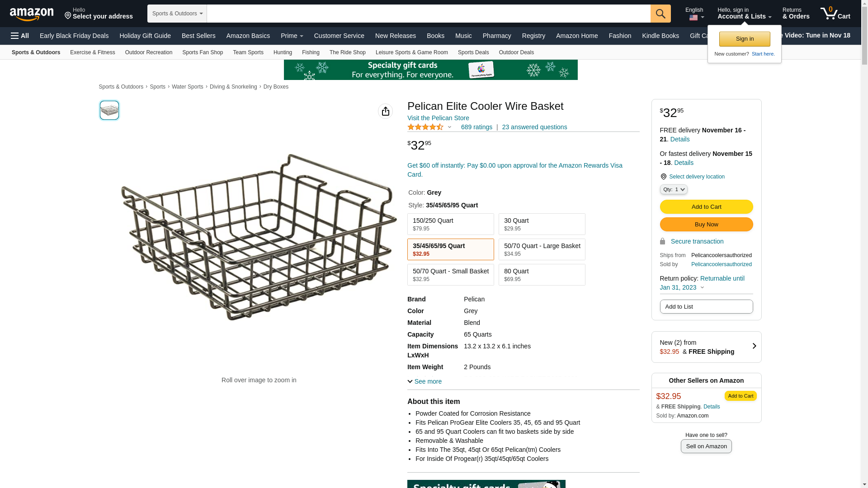Click the Amazon logo
868x488 pixels.
point(32,14)
